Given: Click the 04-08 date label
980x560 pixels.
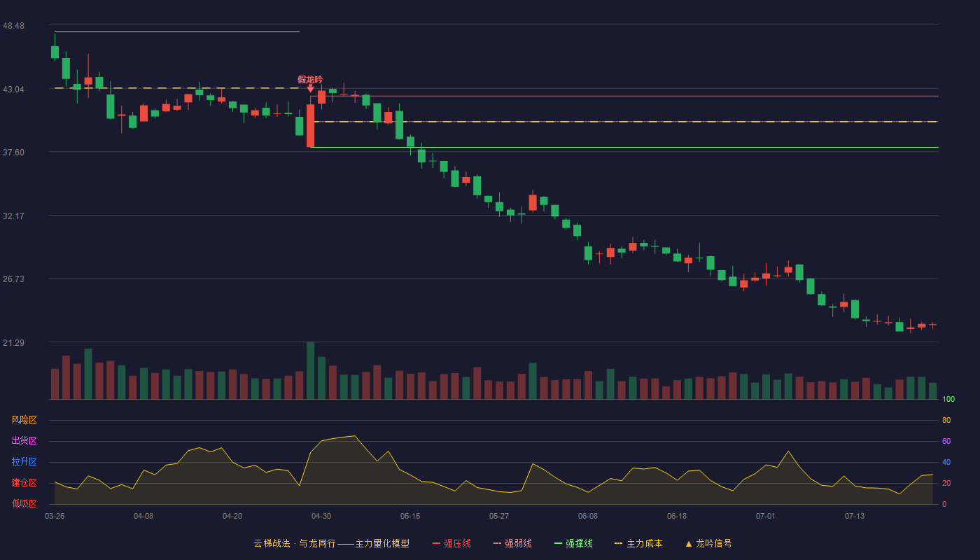Looking at the screenshot, I should coord(143,516).
